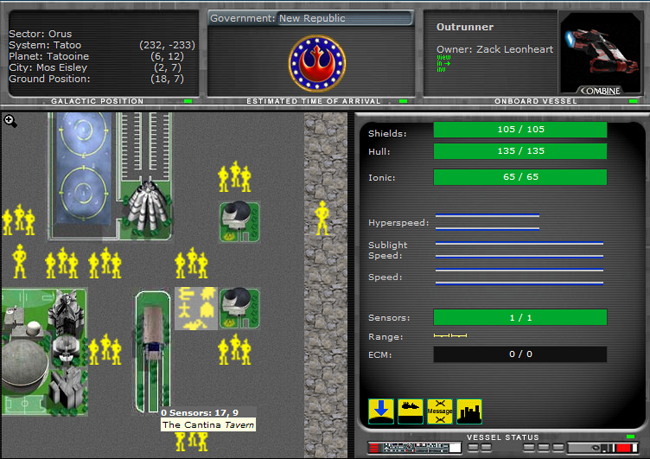Select the lone yellow figure on rocky road
650x459 pixels.
pyautogui.click(x=322, y=218)
